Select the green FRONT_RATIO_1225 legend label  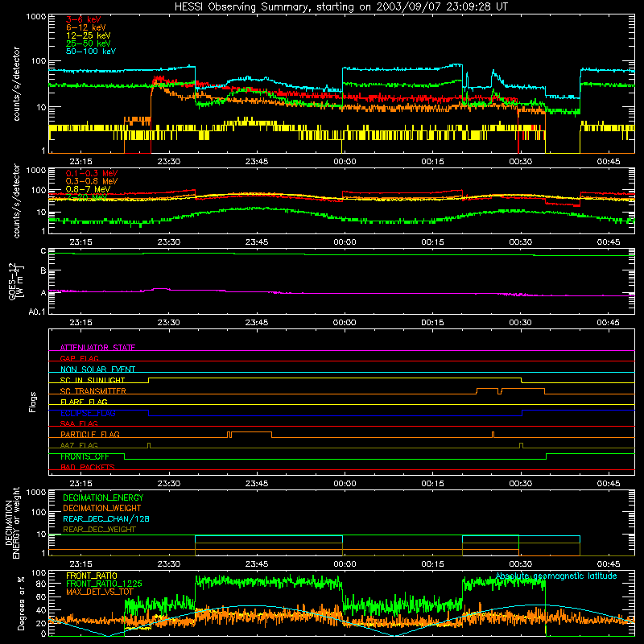pos(104,584)
